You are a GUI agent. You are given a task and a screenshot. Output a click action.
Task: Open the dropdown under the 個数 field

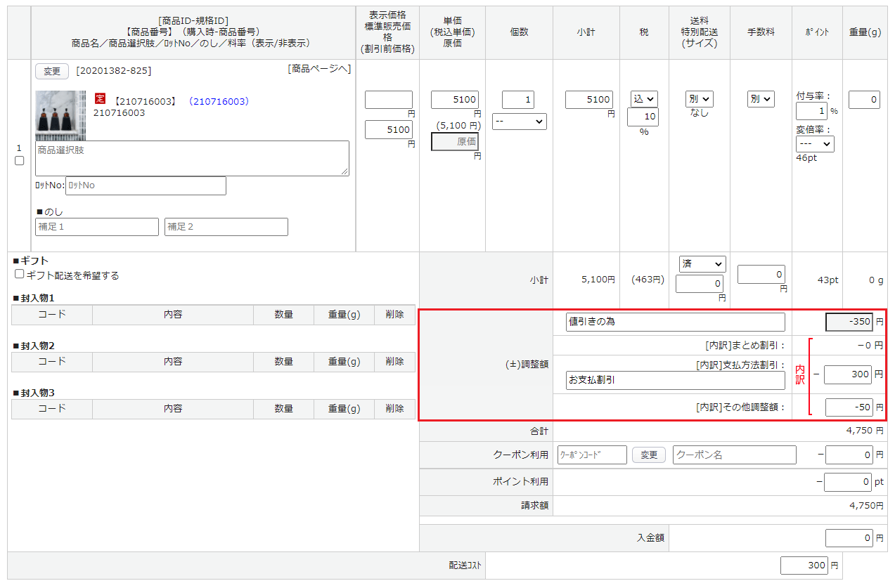(519, 122)
